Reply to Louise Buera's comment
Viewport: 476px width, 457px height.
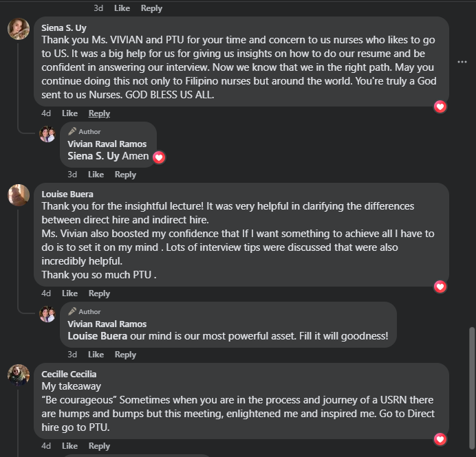[x=99, y=293]
